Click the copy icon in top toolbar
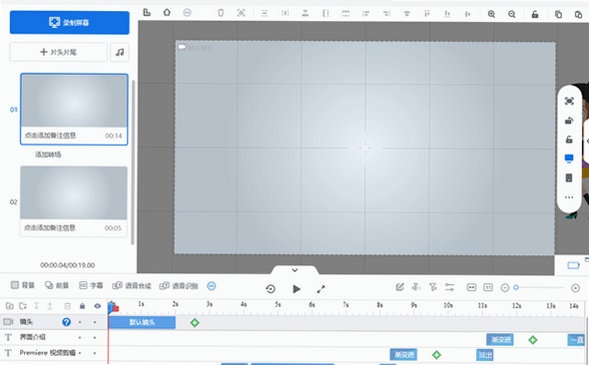This screenshot has width=589, height=365. pos(559,14)
